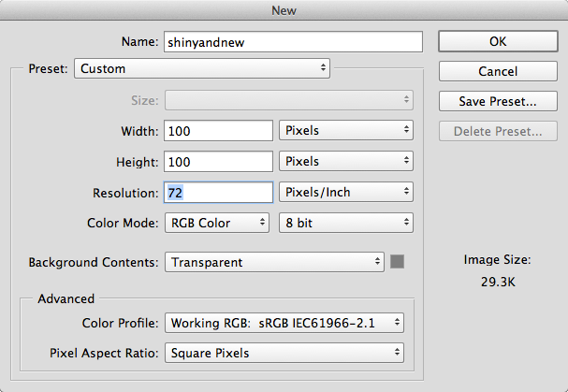
Task: Open the Width units dropdown
Action: click(346, 130)
